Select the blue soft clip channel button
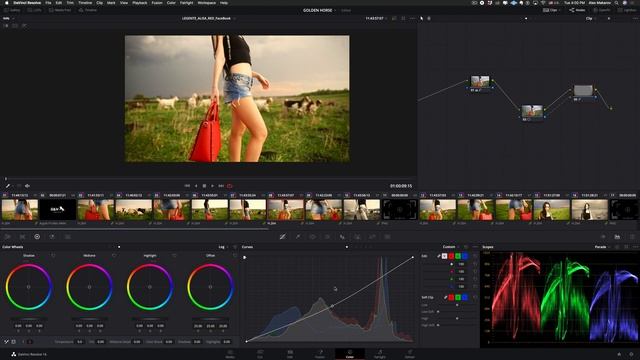Viewport: 640px width, 360px height. pos(464,298)
